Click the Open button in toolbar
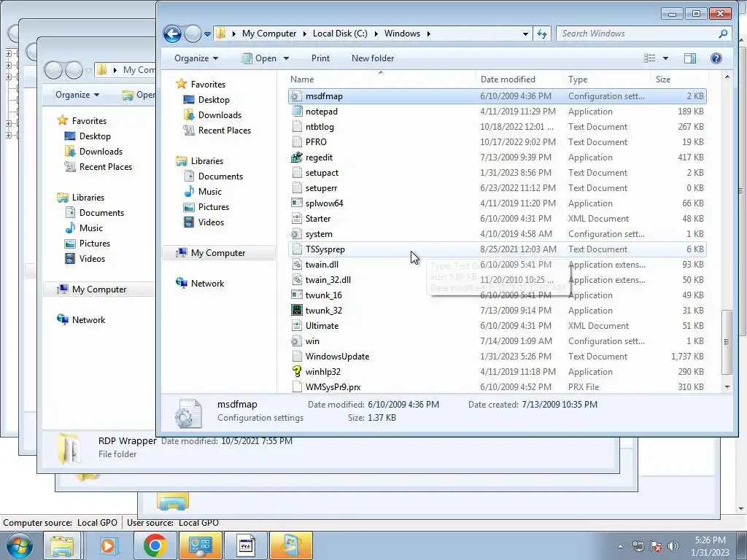This screenshot has height=560, width=747. pyautogui.click(x=260, y=58)
